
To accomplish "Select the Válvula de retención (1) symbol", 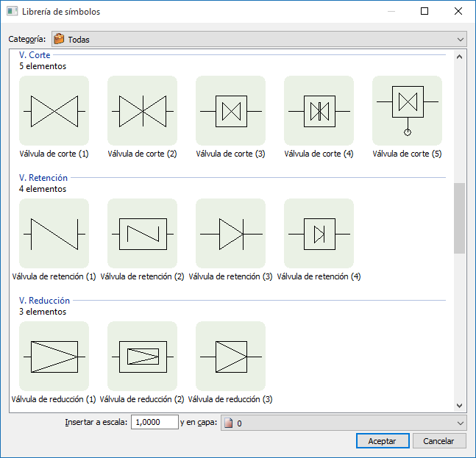I will [x=54, y=234].
